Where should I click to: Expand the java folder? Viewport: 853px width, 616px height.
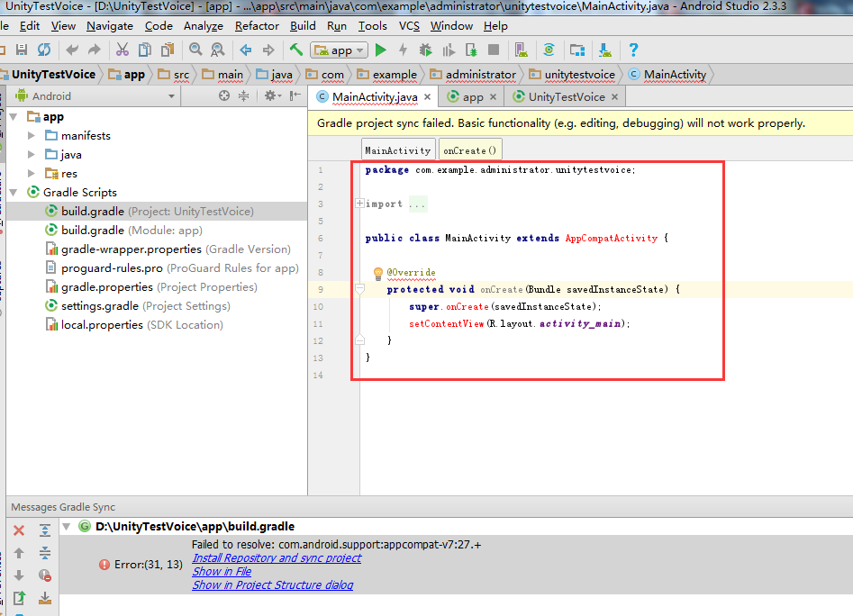click(32, 154)
